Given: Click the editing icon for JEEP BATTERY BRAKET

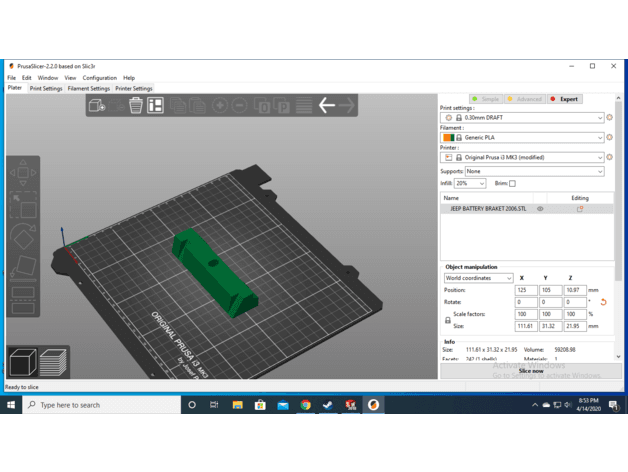Looking at the screenshot, I should tap(580, 209).
